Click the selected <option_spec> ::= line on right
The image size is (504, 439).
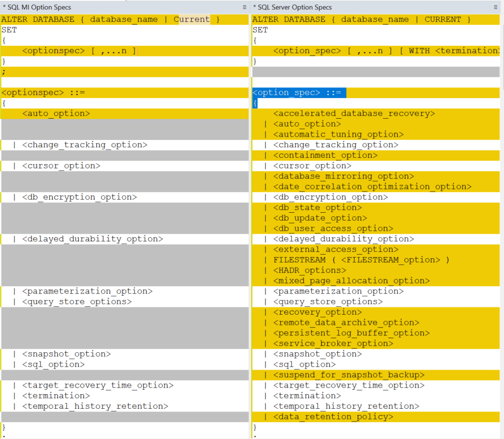376,93
